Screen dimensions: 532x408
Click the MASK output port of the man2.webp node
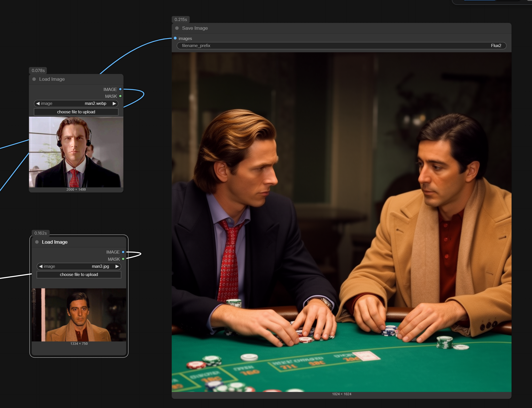pos(120,96)
